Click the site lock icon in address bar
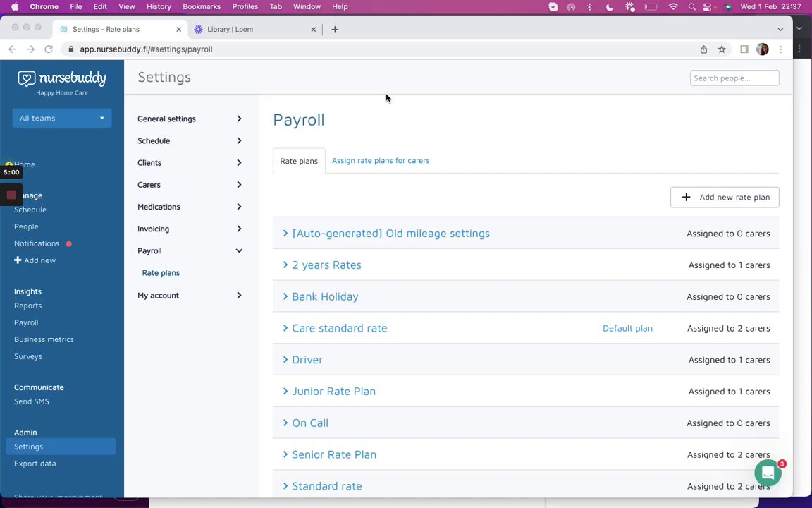Image resolution: width=812 pixels, height=508 pixels. 71,49
